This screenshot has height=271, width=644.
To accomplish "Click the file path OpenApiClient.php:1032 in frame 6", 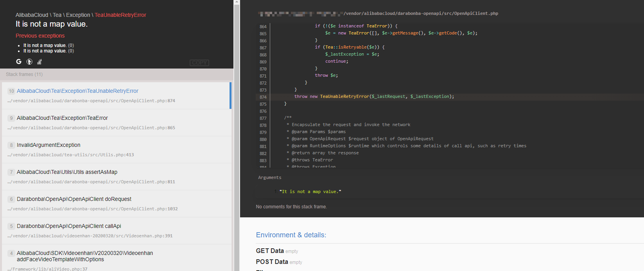I will click(x=93, y=209).
